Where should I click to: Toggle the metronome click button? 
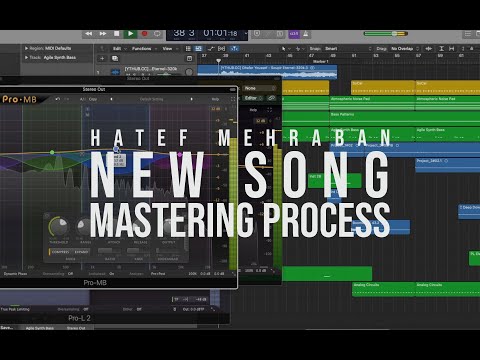[306, 34]
